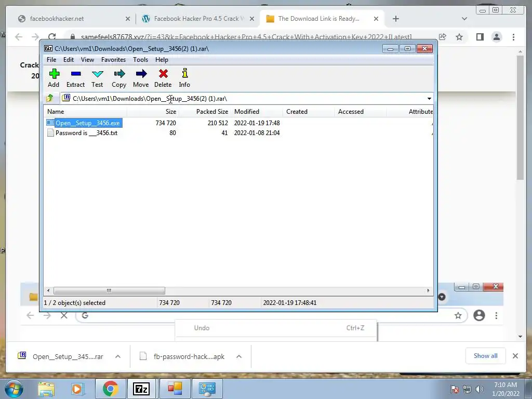Click the Extract toolbar icon

tap(75, 78)
